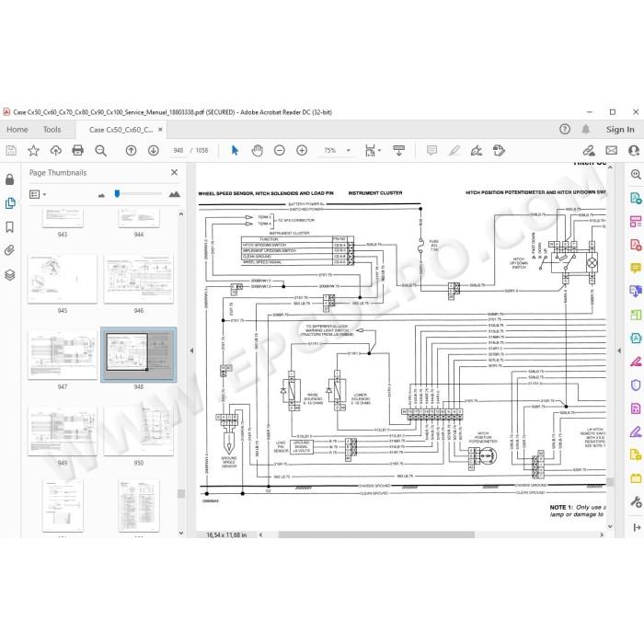Close the Page Thumbnails panel
The width and height of the screenshot is (644, 644).
point(174,173)
